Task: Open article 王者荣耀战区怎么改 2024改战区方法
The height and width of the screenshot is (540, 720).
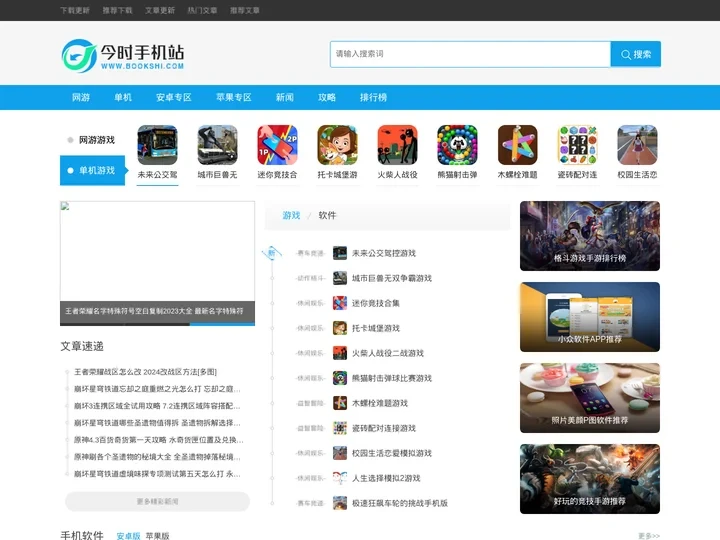Action: coord(146,372)
